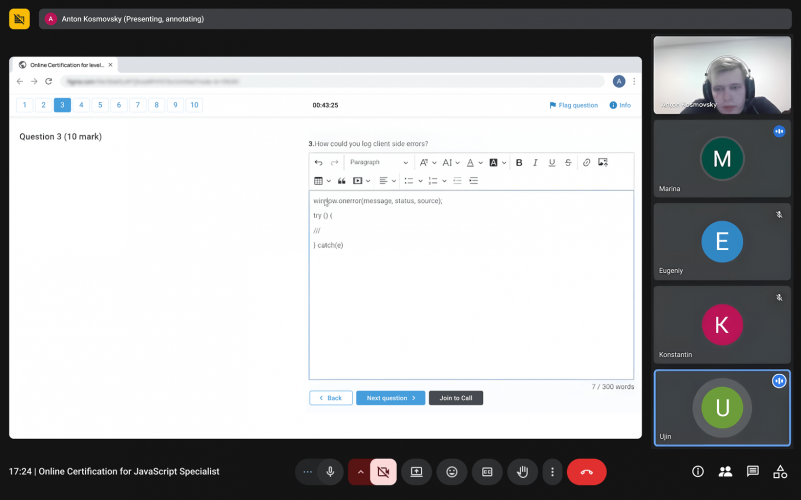
Task: Go to question 5 tab
Action: coord(100,105)
